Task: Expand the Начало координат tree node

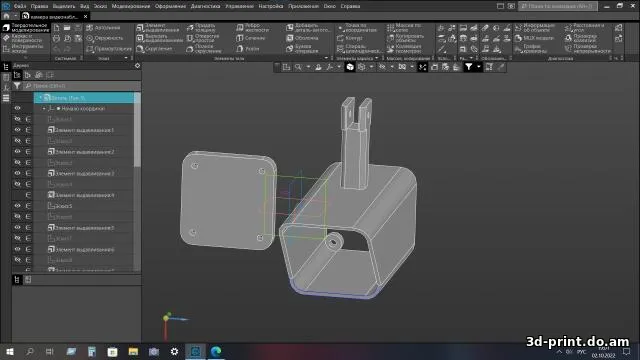Action: [44, 109]
